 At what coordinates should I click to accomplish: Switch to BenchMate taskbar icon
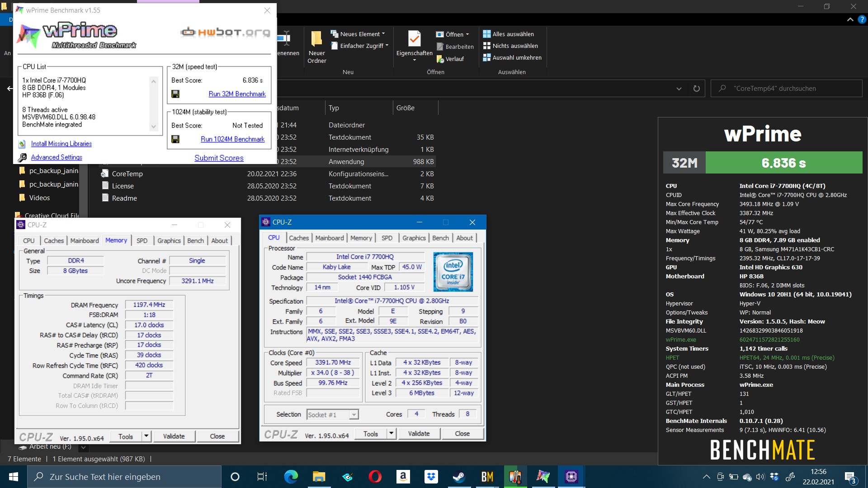(x=487, y=477)
